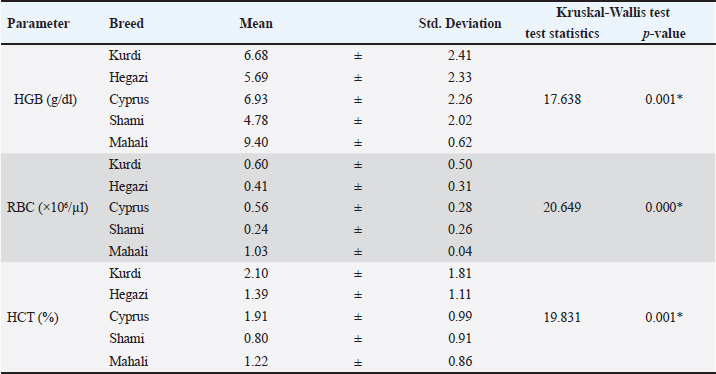Select the std deviation value 0.86
The image size is (716, 374).
pyautogui.click(x=460, y=361)
